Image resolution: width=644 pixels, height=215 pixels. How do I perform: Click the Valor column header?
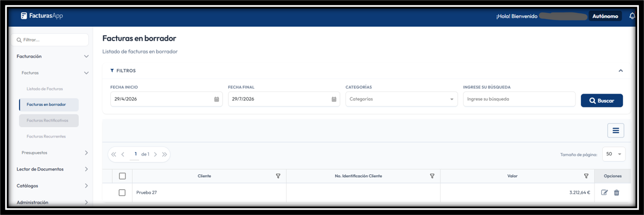(512, 176)
